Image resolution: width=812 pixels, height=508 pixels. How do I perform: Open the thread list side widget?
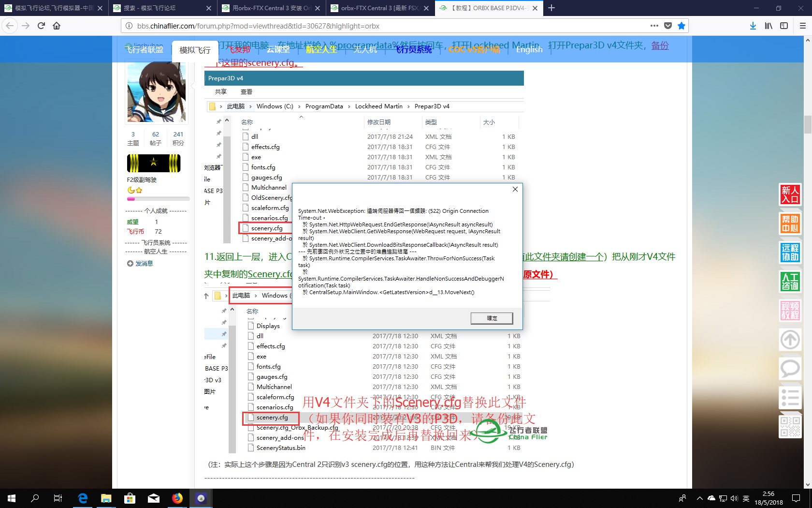point(790,398)
